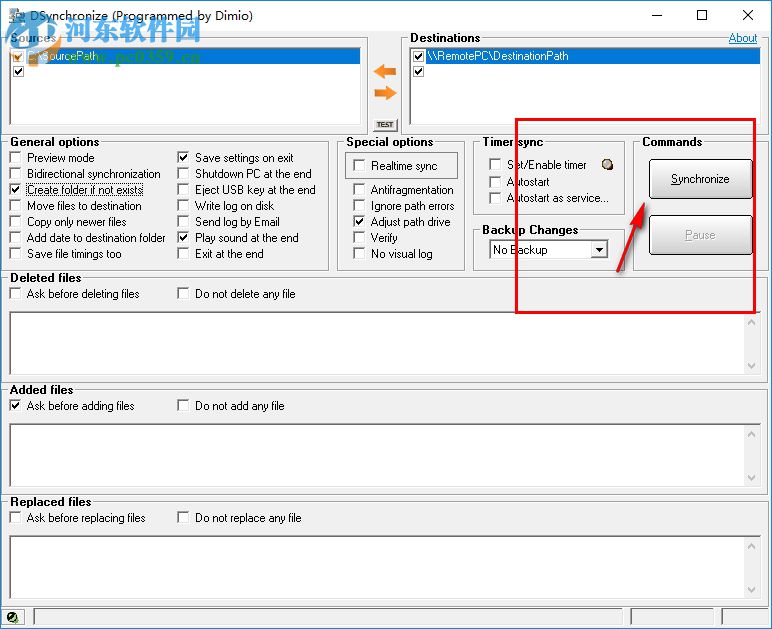Open the About link
772x629 pixels.
click(742, 38)
